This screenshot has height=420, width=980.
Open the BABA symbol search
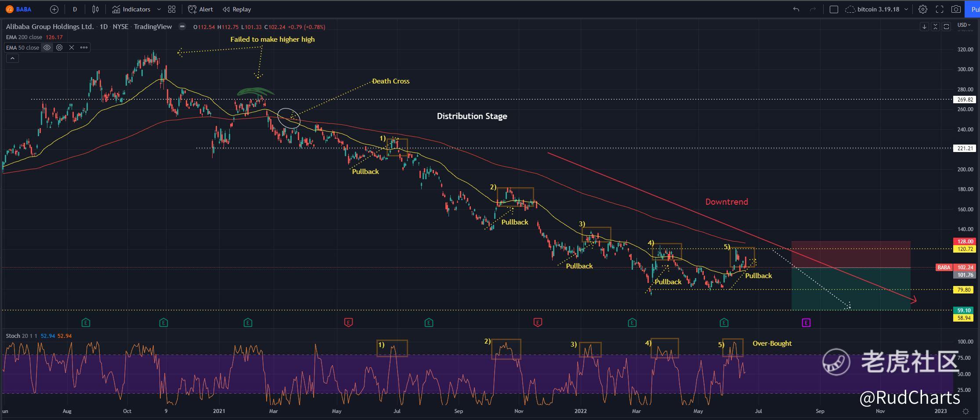(x=19, y=9)
